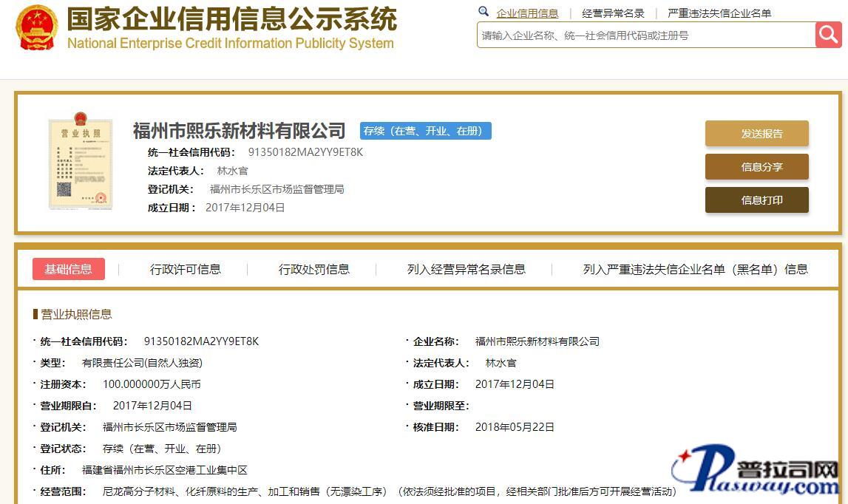Open the 行政许可信息 tab
Image resolution: width=848 pixels, height=504 pixels.
(185, 269)
